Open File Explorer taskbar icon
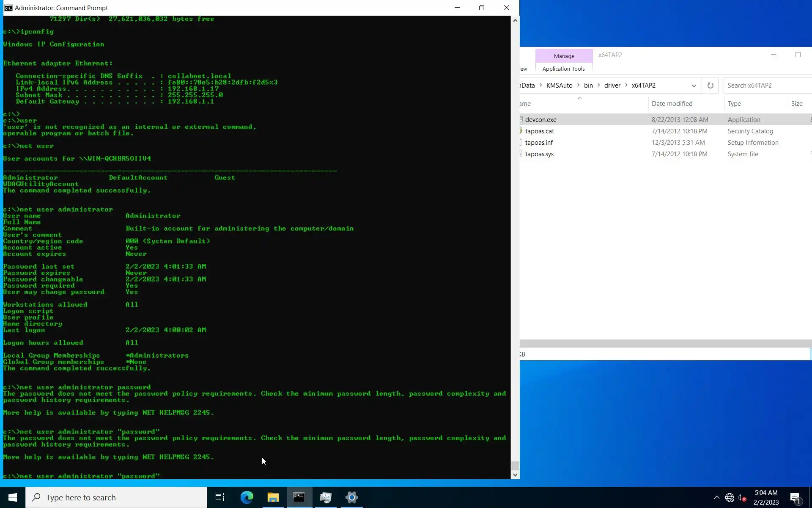 273,497
